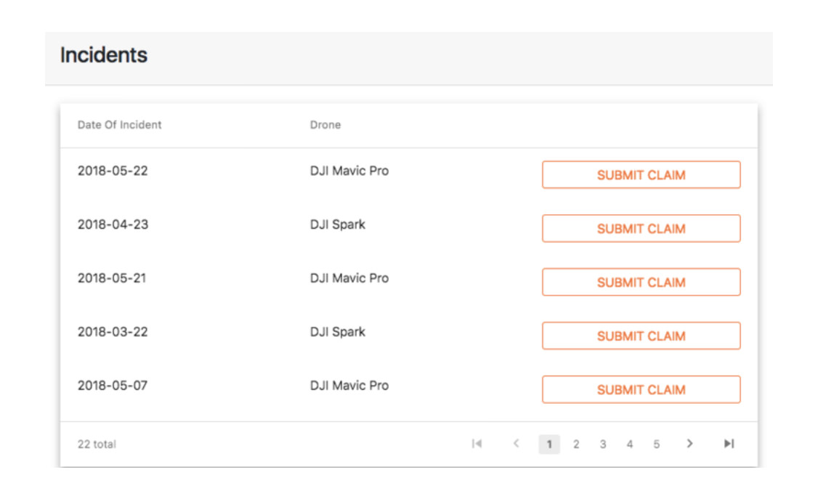
Task: Click DJI Spark in the 2018-04-23 row
Action: 338,224
